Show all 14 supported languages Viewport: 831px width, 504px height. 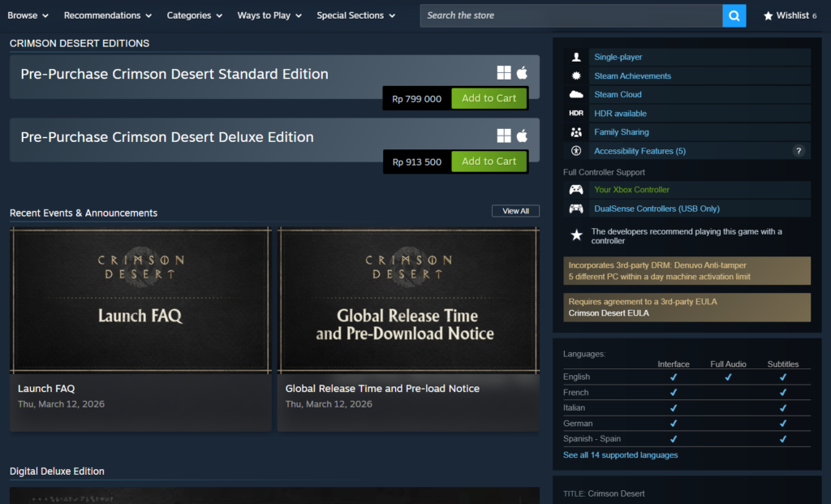click(x=620, y=454)
